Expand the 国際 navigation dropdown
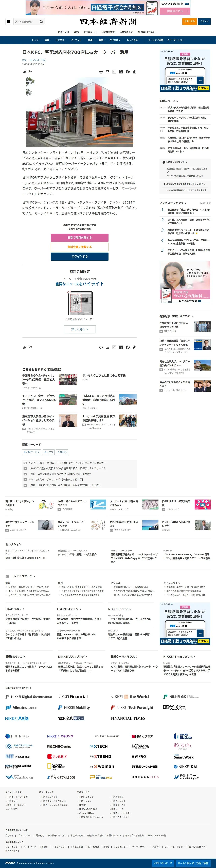 tap(102, 40)
